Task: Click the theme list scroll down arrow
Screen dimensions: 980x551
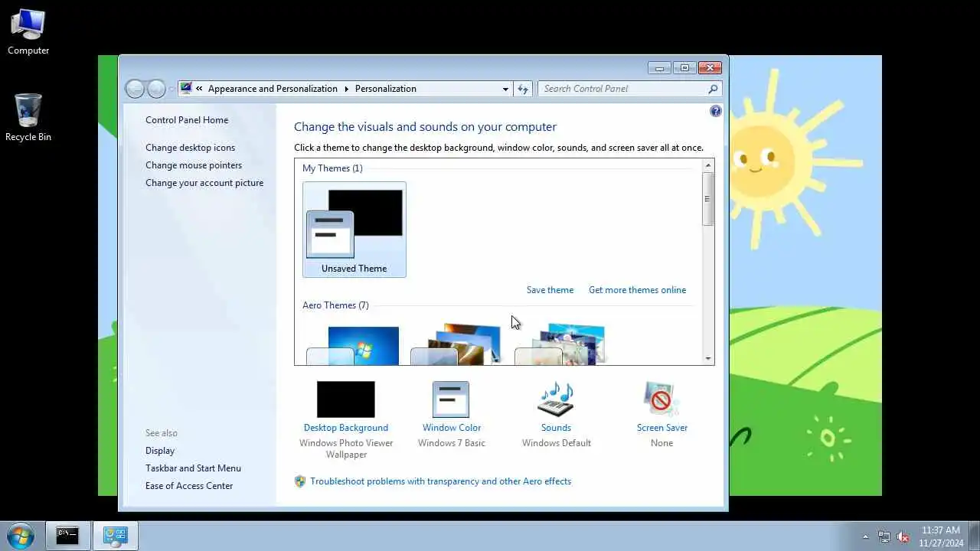Action: point(708,358)
